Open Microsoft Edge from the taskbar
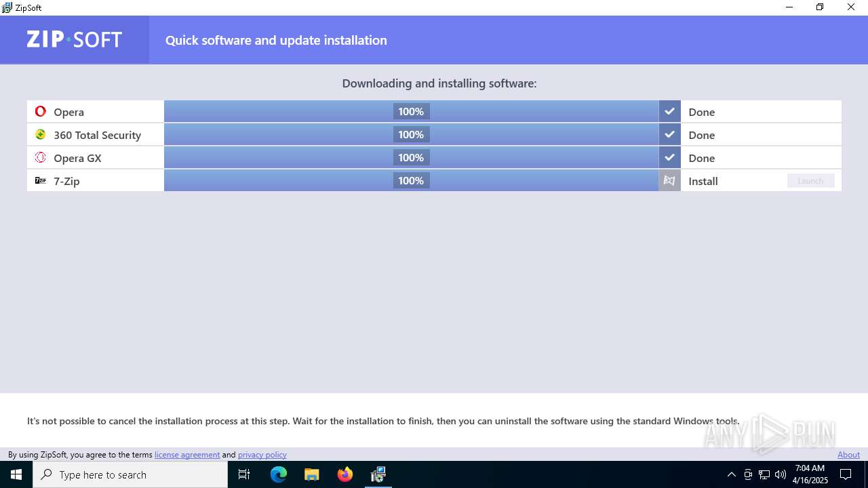The width and height of the screenshot is (868, 488). 279,474
